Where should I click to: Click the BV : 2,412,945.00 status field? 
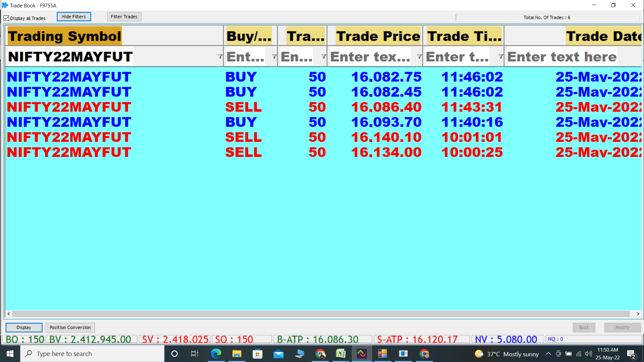click(91, 339)
